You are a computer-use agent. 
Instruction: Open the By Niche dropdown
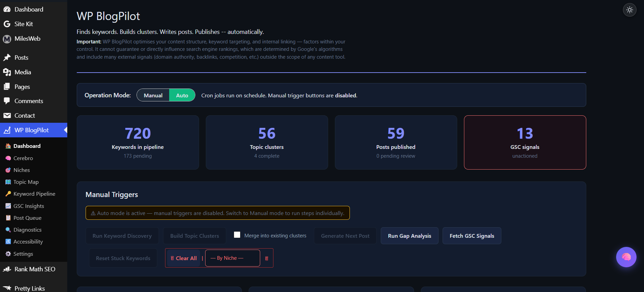233,258
